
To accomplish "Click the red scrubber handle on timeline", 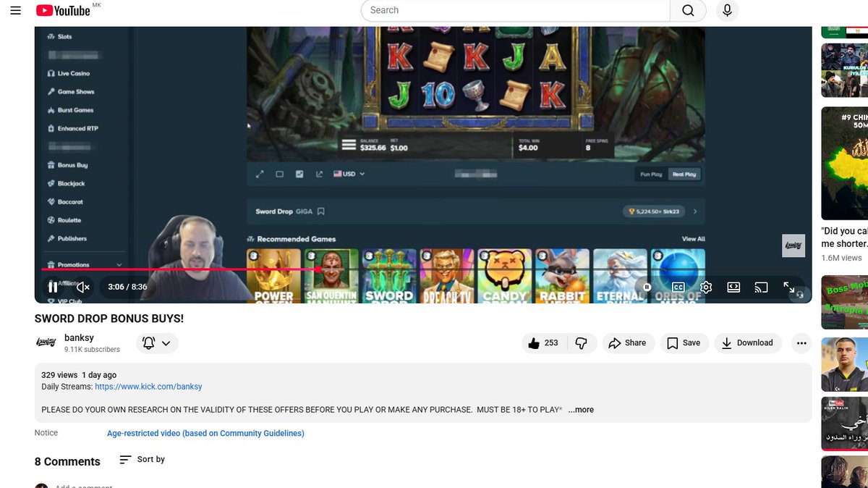I will 318,269.
